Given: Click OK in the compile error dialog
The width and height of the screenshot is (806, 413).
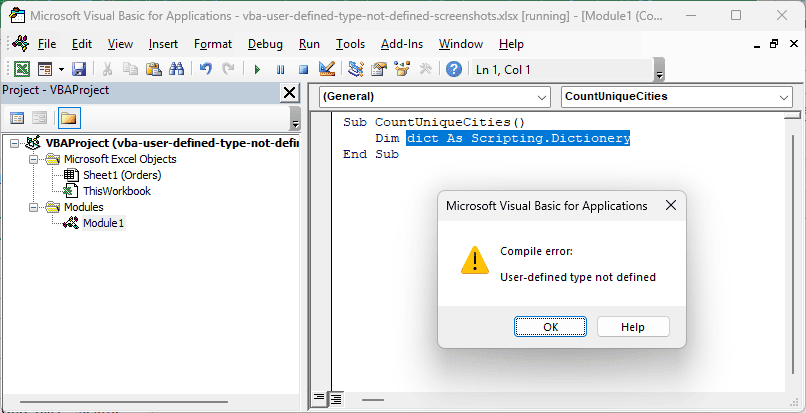Looking at the screenshot, I should pyautogui.click(x=551, y=327).
